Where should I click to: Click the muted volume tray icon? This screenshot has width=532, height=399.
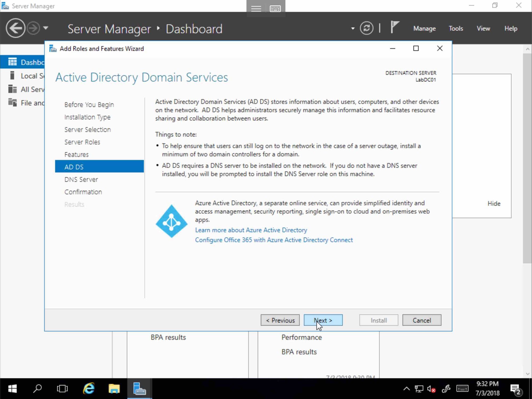click(431, 389)
